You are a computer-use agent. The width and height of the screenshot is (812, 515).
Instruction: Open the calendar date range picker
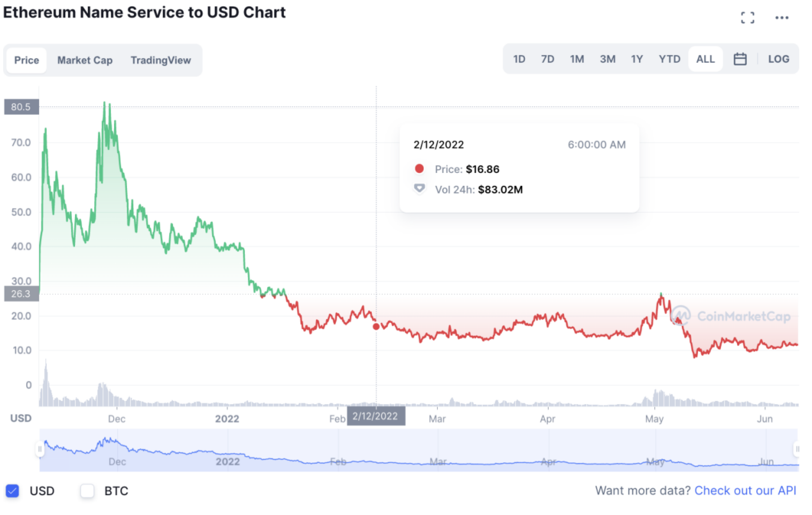[x=740, y=59]
